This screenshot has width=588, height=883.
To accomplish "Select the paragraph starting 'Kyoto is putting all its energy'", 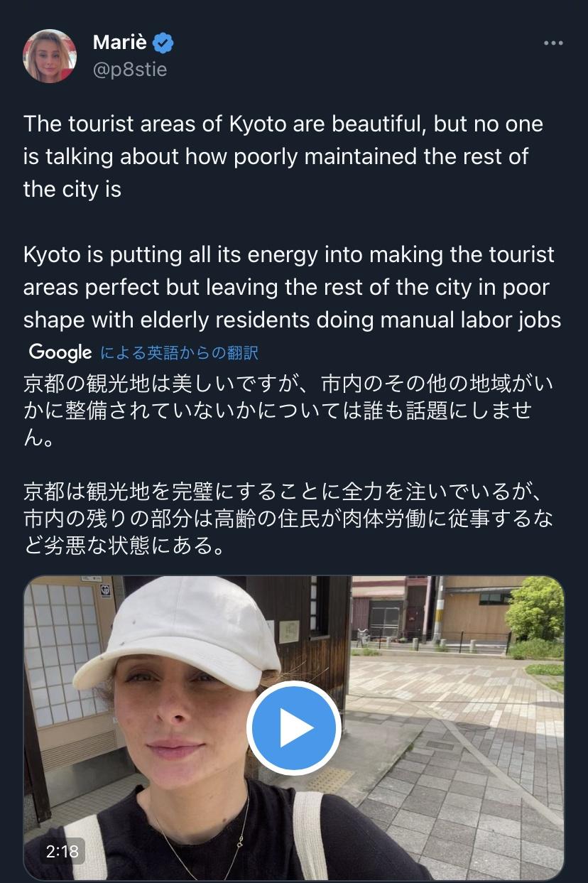I will pos(292,288).
